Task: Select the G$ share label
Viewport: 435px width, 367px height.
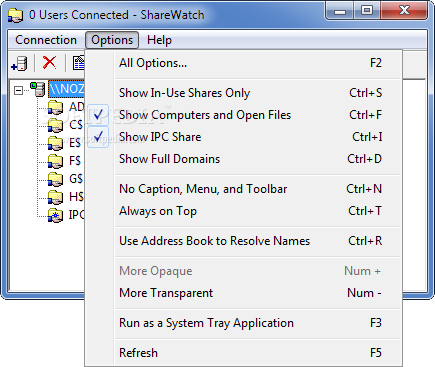Action: pos(76,179)
